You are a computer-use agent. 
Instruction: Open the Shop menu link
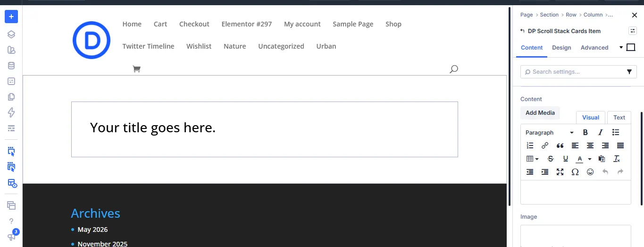[393, 24]
